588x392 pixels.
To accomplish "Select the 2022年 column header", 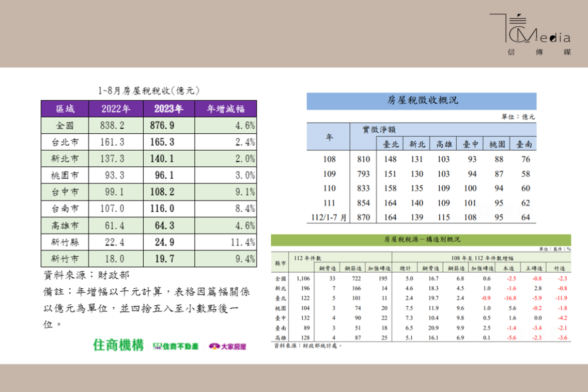I will tap(116, 109).
